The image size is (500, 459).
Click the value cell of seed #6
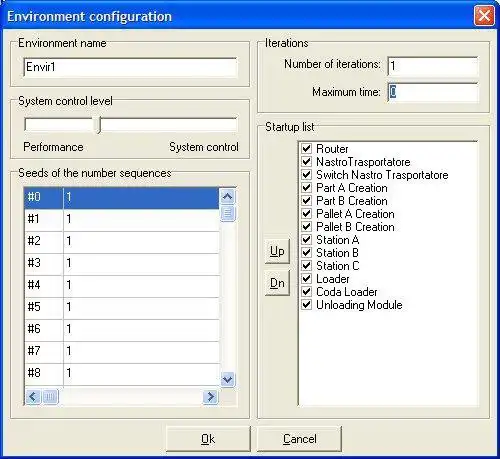[x=141, y=330]
